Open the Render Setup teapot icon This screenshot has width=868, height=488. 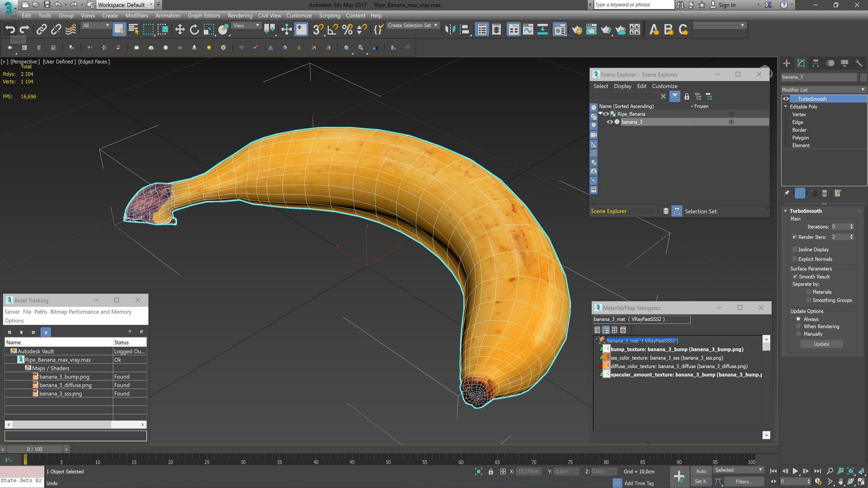[577, 30]
